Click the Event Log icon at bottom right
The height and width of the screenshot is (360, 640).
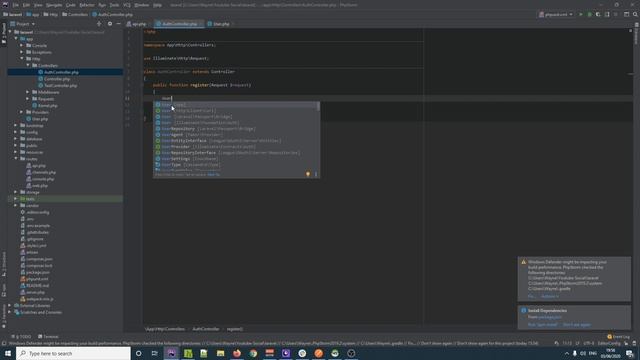click(609, 337)
